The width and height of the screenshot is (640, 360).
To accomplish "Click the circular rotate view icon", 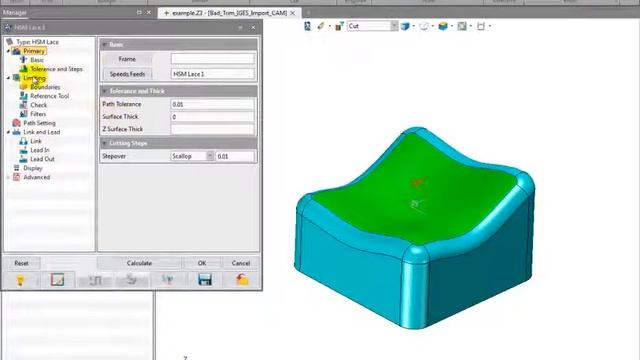I will [x=424, y=26].
